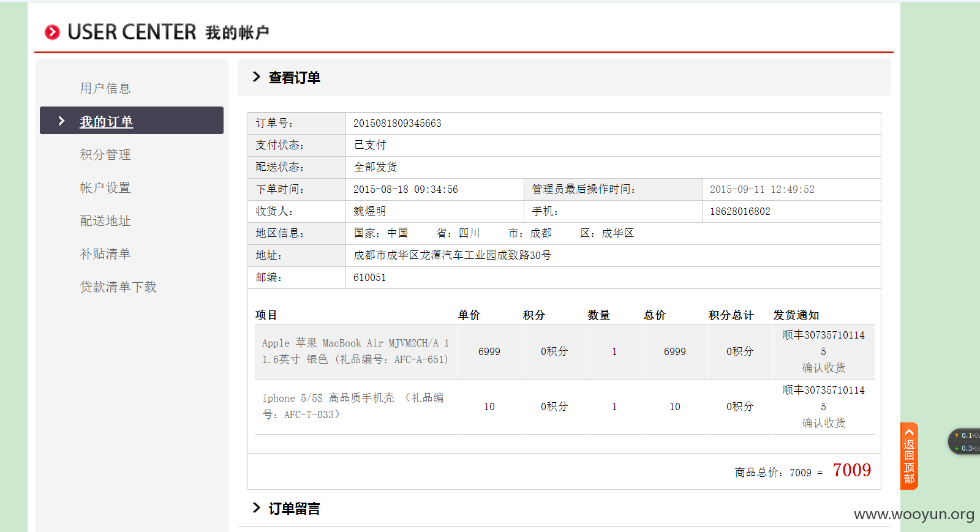This screenshot has width=980, height=532.
Task: Click 顺丰 tracking number in iphone case row
Action: click(x=823, y=398)
